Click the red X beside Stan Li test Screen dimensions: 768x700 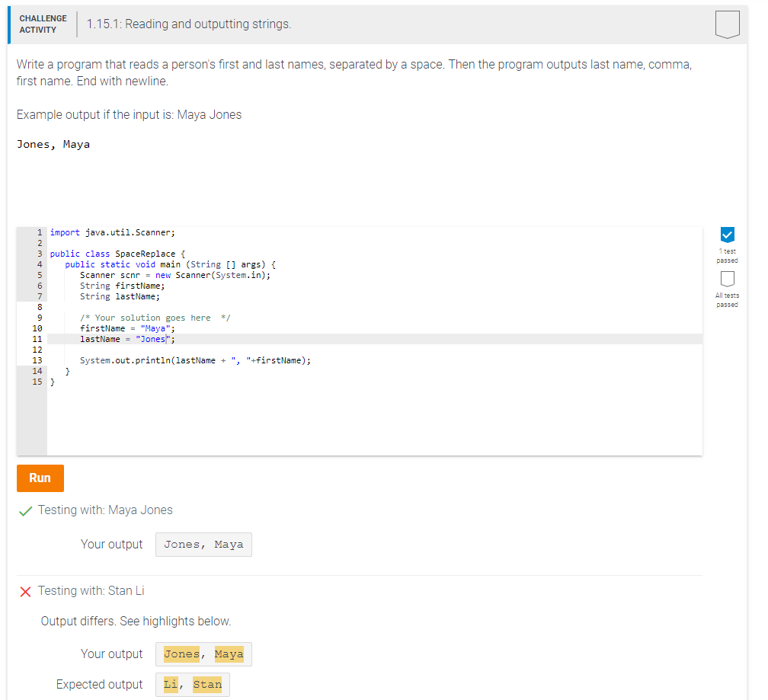25,592
